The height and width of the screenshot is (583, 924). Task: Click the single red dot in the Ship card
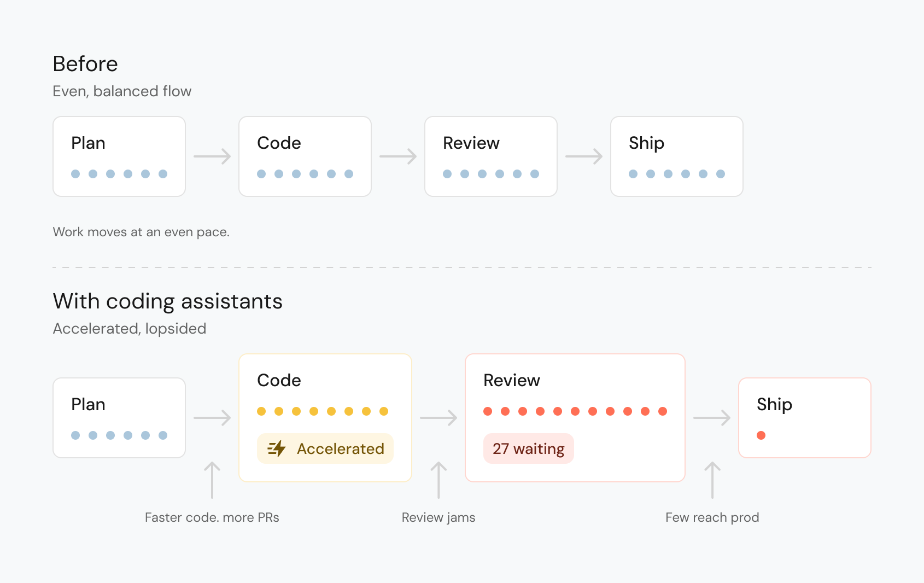761,435
